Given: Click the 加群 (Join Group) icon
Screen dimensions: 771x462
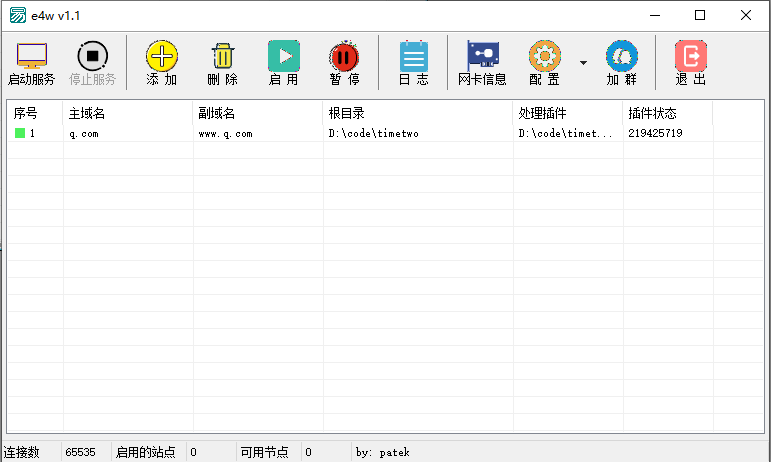Looking at the screenshot, I should click(621, 57).
